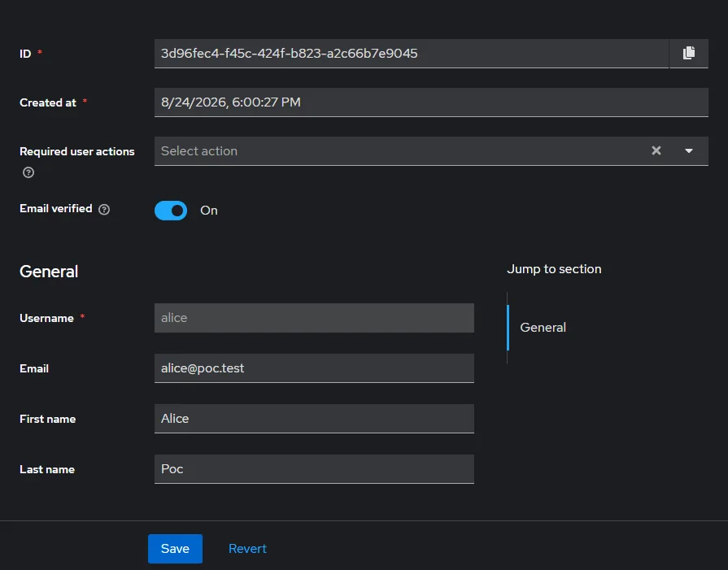This screenshot has height=570, width=728.
Task: Click the On label beside toggle
Action: [x=209, y=211]
